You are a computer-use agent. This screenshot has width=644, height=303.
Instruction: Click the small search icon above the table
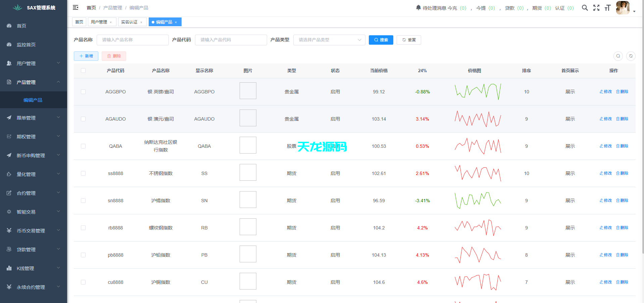(x=618, y=56)
